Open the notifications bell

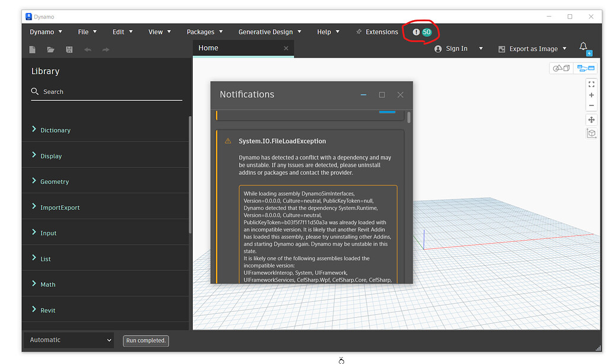click(x=583, y=47)
